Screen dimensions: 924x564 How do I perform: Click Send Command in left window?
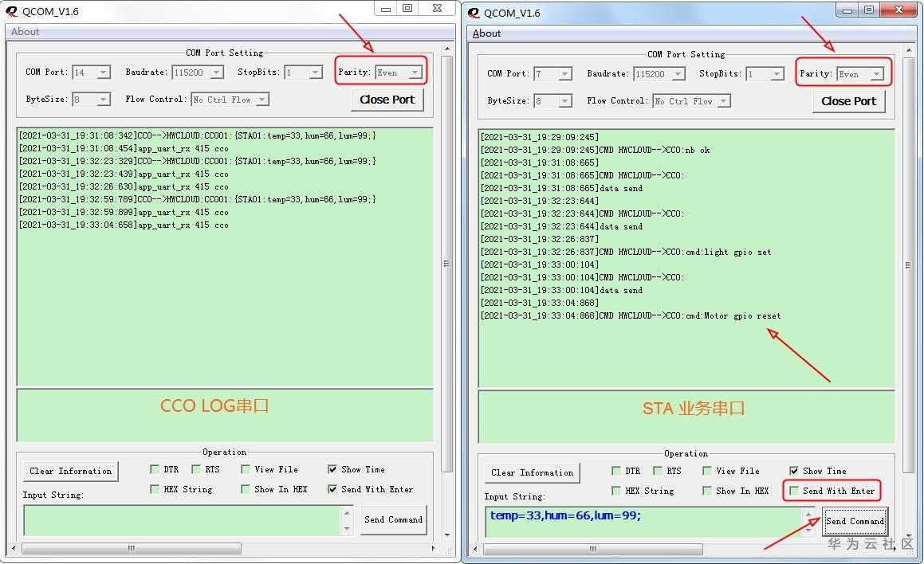click(393, 520)
